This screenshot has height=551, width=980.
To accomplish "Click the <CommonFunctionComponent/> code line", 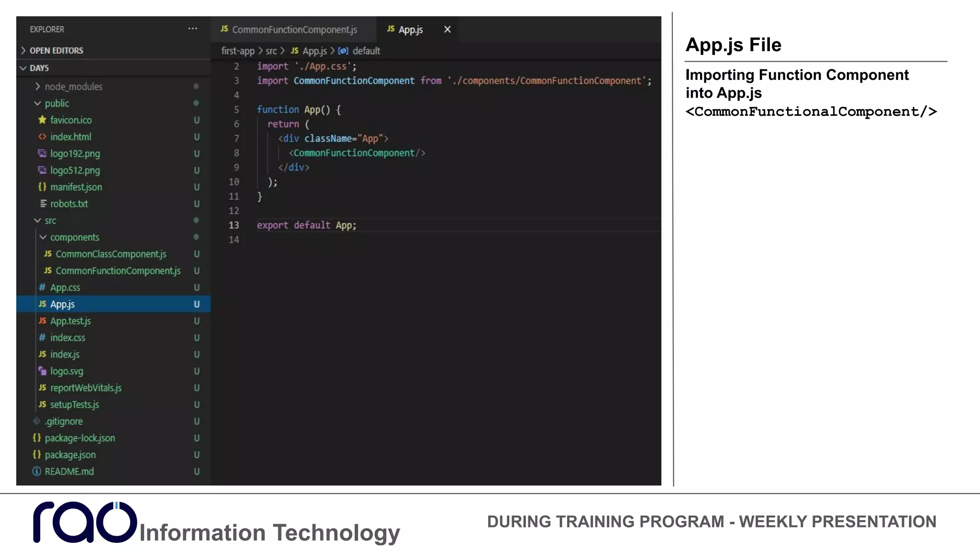I will click(x=357, y=153).
